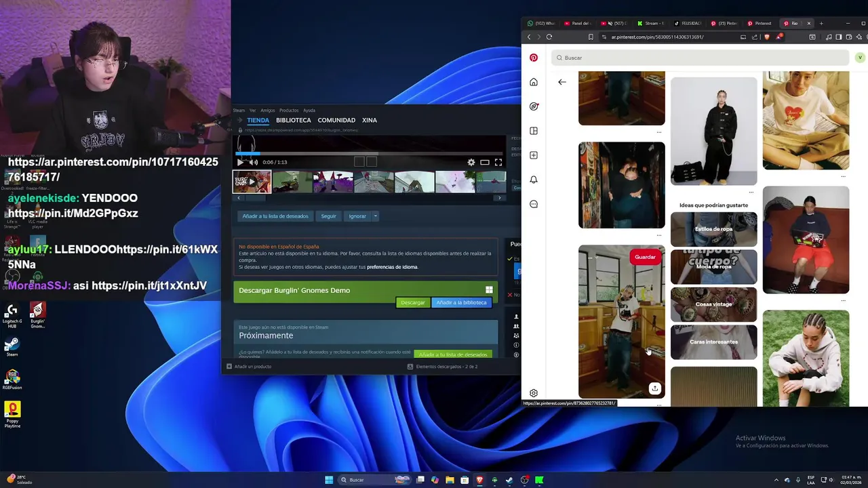Click Pinterest back arrow
Image resolution: width=868 pixels, height=488 pixels.
click(x=562, y=82)
